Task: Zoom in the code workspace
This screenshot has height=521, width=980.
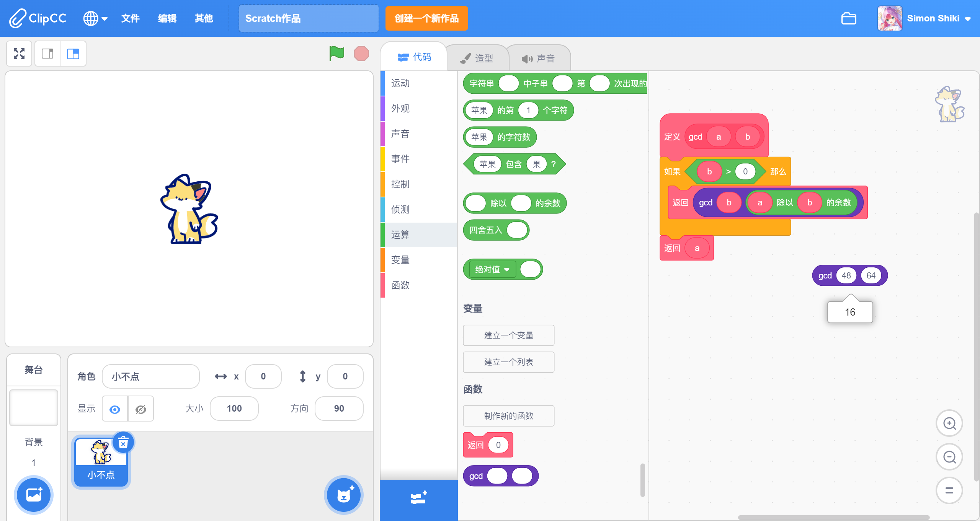Action: click(949, 423)
